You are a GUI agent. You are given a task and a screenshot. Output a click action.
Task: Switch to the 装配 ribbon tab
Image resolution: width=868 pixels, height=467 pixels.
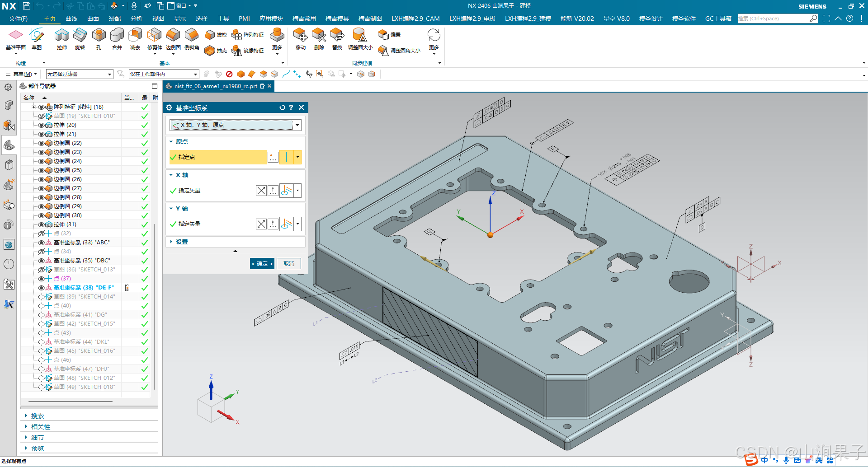pos(115,19)
